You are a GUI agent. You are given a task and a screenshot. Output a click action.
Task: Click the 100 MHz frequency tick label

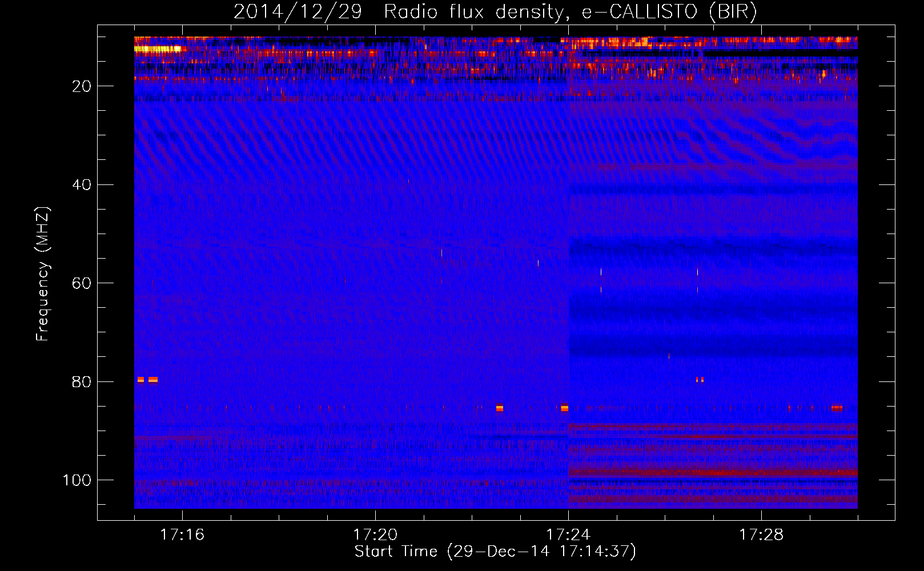(x=77, y=480)
